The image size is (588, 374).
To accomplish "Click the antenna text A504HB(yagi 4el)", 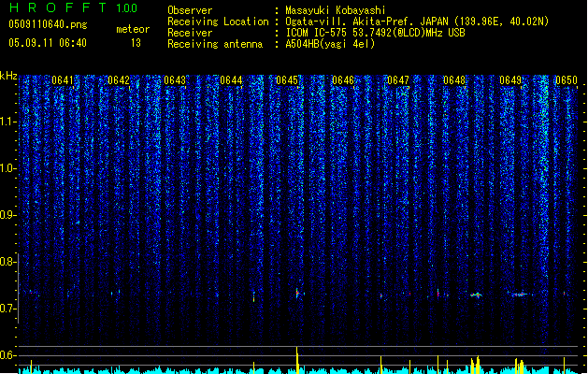I will [330, 44].
